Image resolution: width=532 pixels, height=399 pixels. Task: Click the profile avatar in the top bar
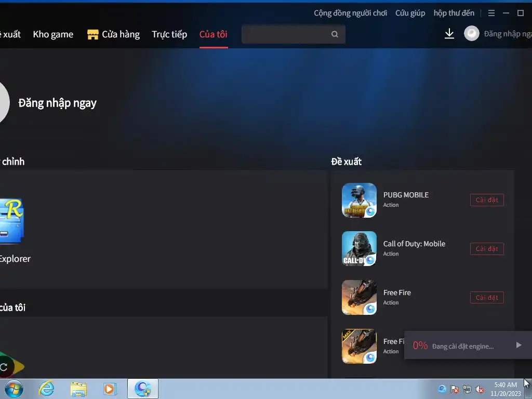tap(472, 34)
